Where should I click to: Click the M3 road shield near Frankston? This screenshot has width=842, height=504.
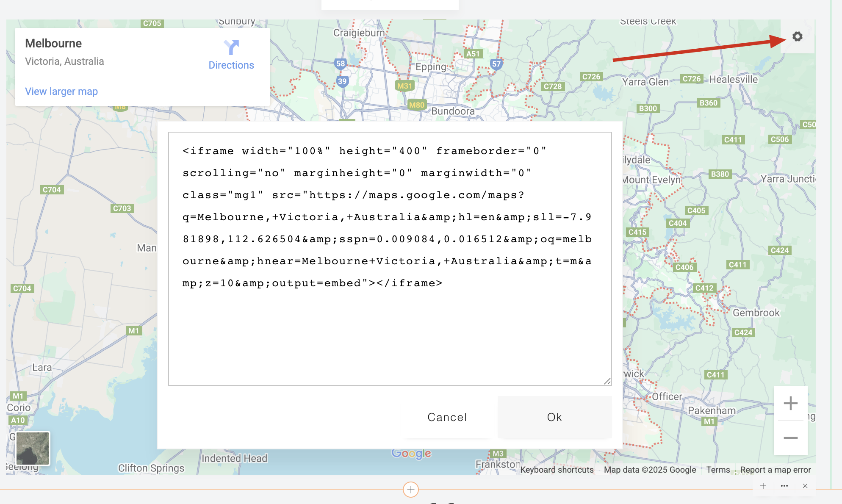(x=498, y=454)
